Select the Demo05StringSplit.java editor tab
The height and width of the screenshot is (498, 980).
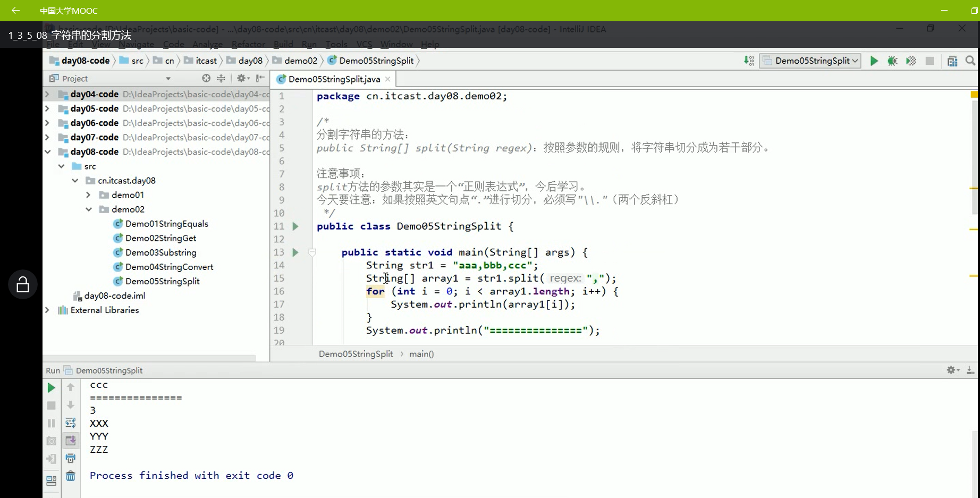(334, 79)
